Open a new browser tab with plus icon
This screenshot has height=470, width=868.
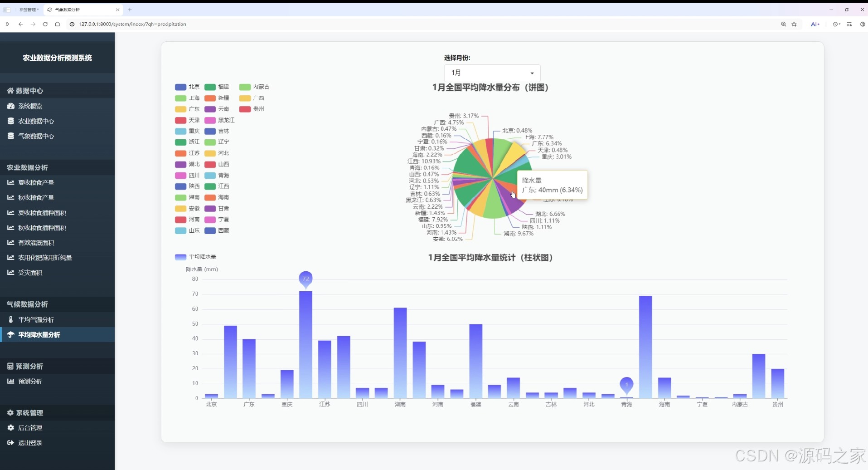coord(130,10)
